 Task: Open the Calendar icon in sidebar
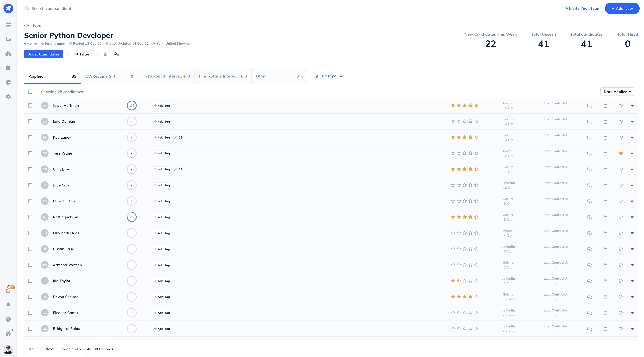pyautogui.click(x=8, y=68)
